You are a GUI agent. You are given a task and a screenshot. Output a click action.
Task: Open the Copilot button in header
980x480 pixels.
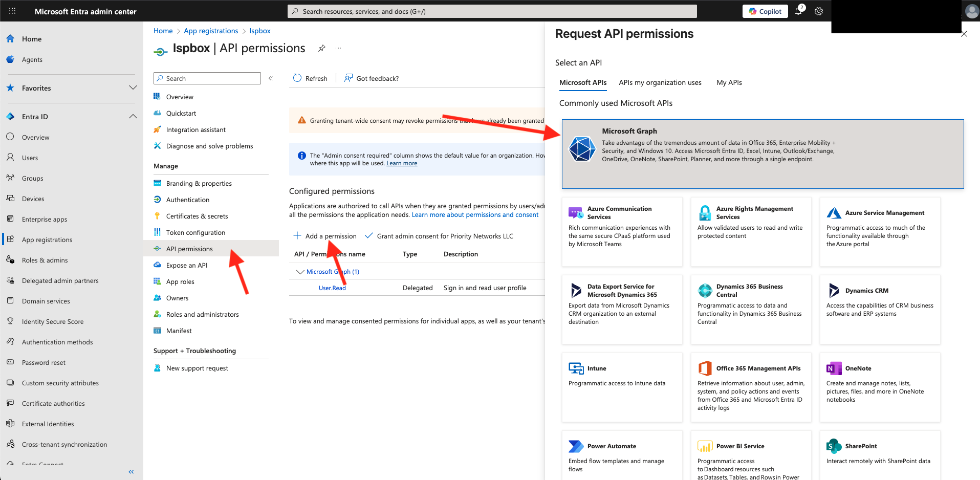point(765,11)
